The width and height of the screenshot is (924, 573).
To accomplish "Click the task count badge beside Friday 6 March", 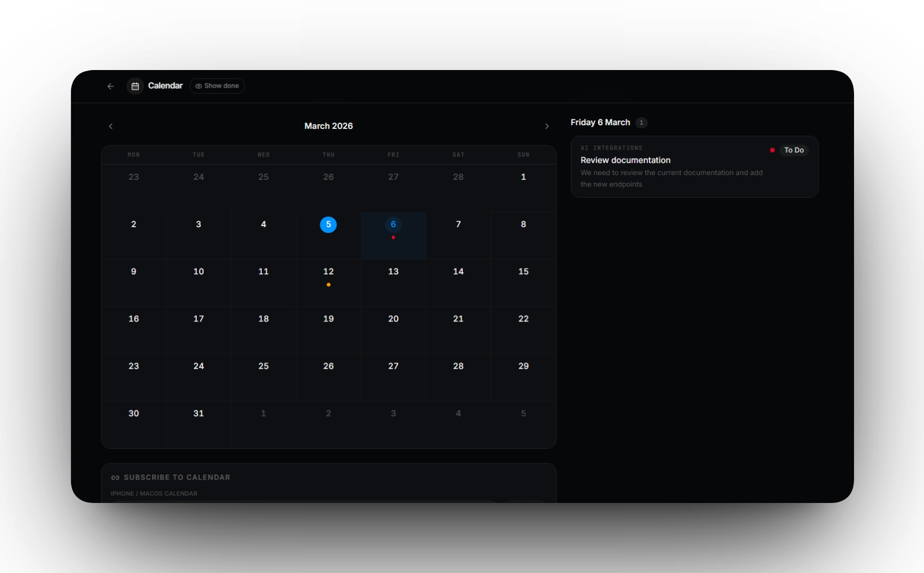I will point(641,123).
